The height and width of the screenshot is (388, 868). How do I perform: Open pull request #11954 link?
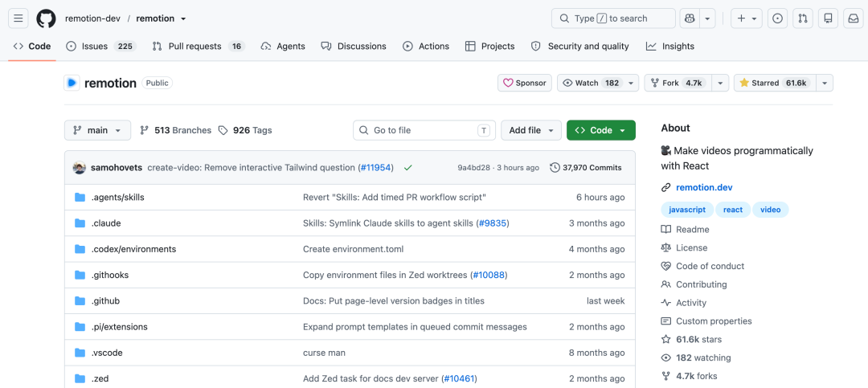tap(376, 167)
